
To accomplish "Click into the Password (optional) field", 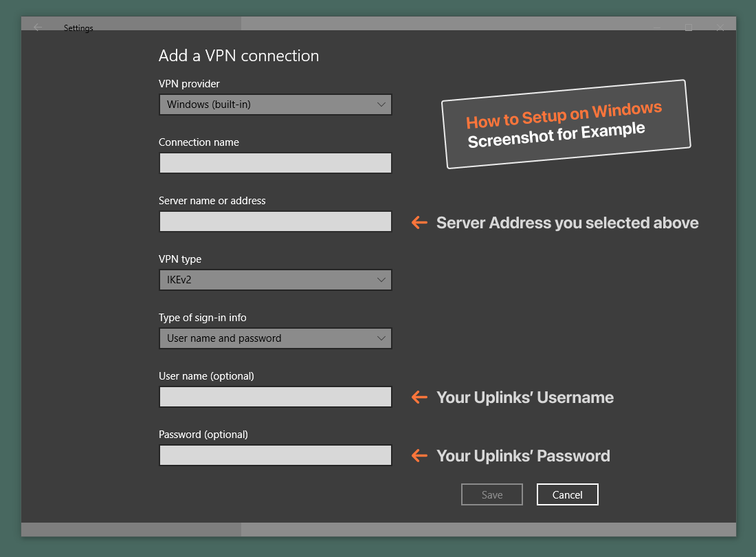I will 275,455.
